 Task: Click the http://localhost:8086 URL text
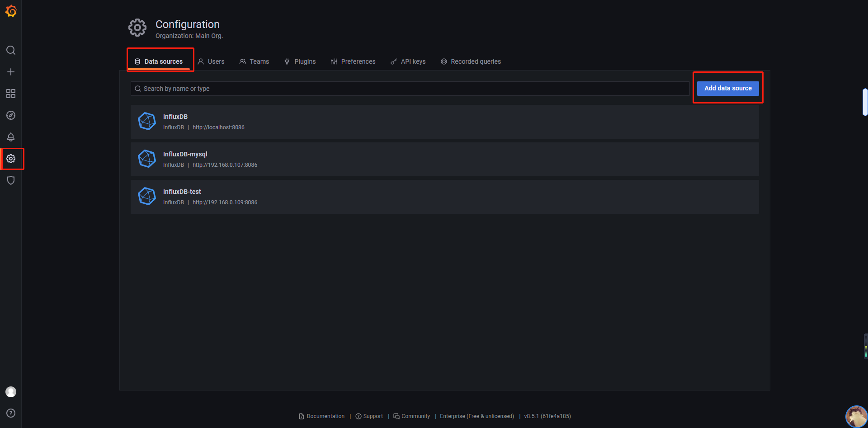(x=218, y=127)
